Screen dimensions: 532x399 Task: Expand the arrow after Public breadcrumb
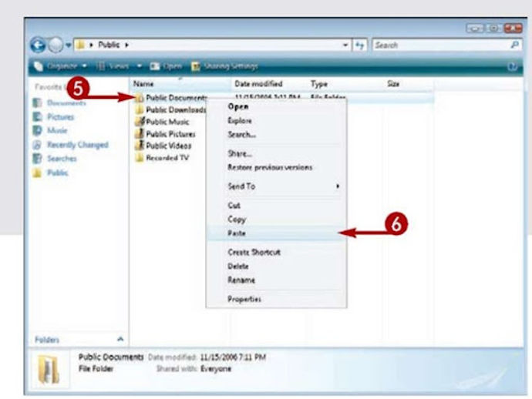[126, 45]
